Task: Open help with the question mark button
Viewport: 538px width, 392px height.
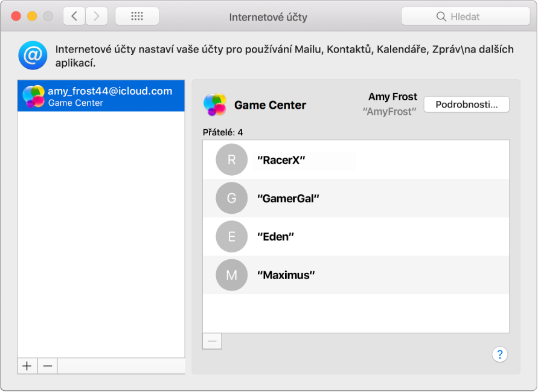Action: coord(499,354)
